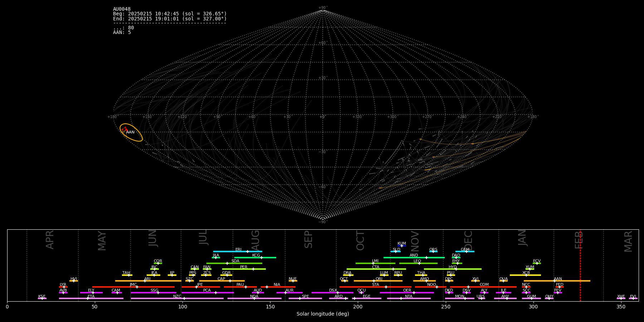Click the FED shower label

pyautogui.click(x=560, y=285)
